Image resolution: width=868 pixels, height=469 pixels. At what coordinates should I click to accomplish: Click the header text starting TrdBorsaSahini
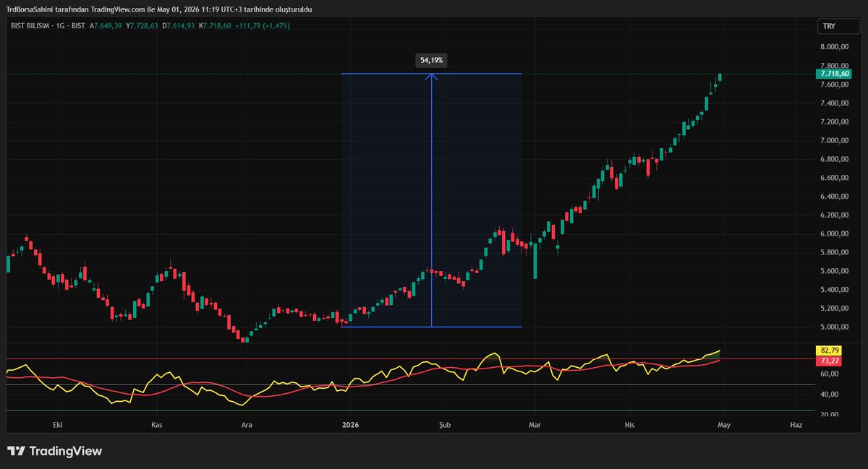[159, 9]
